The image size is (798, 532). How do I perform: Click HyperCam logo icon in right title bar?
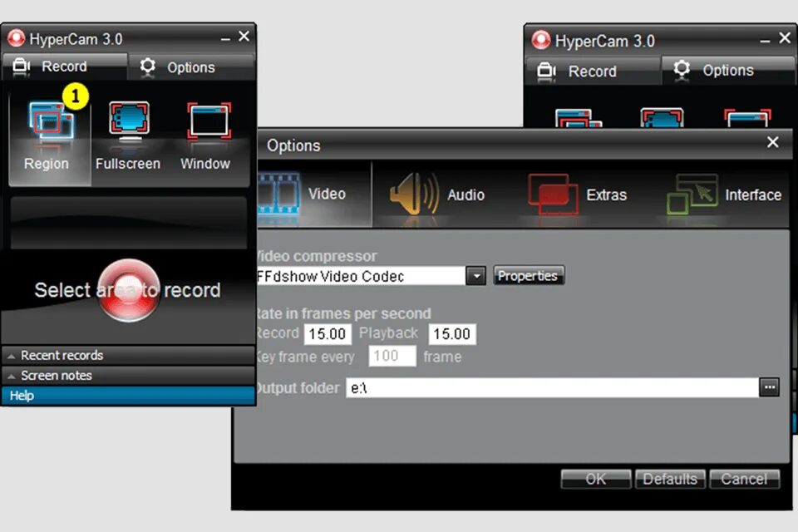[540, 40]
